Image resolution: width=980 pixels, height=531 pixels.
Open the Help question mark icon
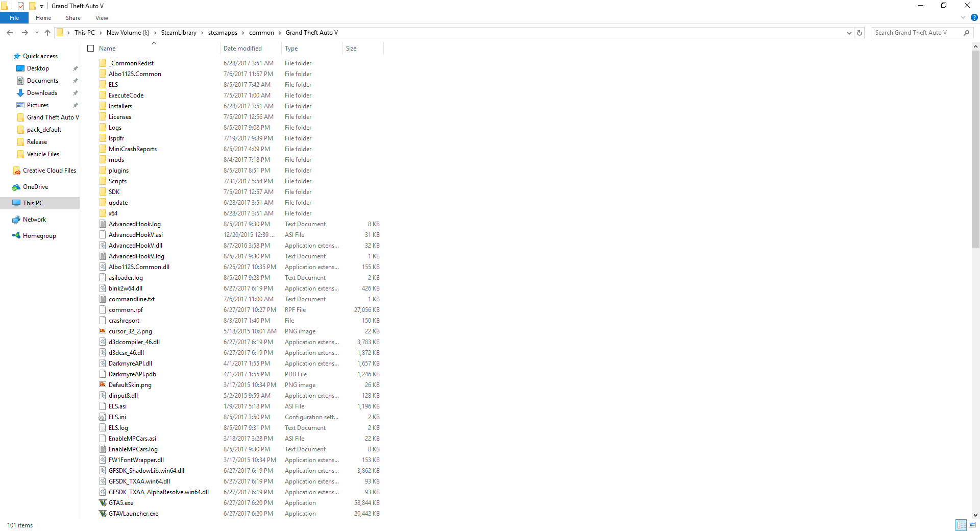[974, 17]
